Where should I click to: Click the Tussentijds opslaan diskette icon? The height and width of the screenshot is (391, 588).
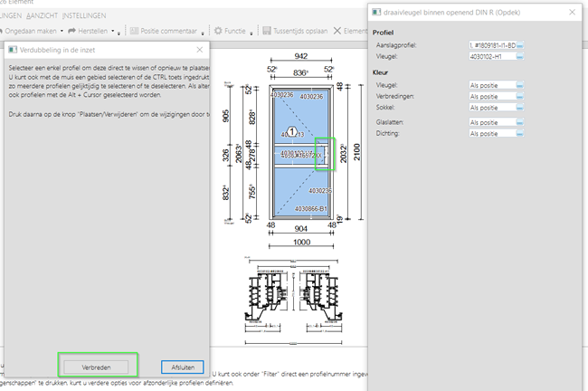[x=267, y=31]
